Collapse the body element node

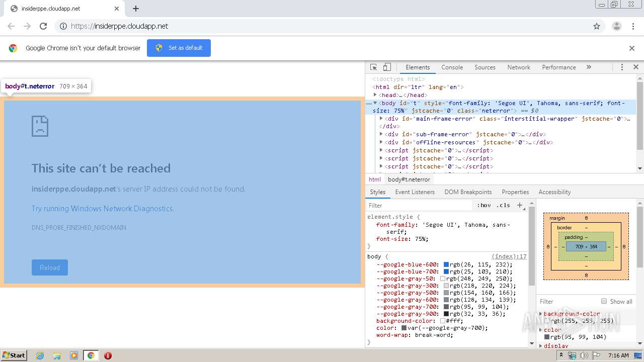375,103
